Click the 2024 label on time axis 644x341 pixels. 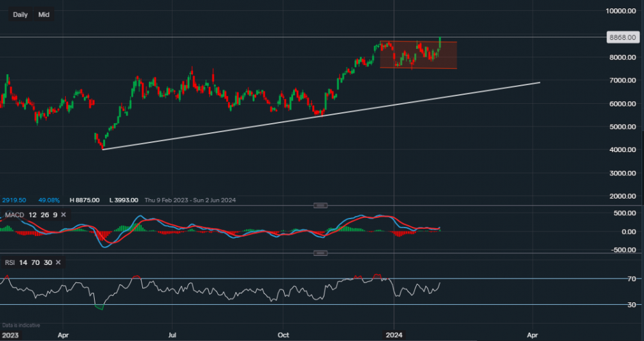(393, 335)
